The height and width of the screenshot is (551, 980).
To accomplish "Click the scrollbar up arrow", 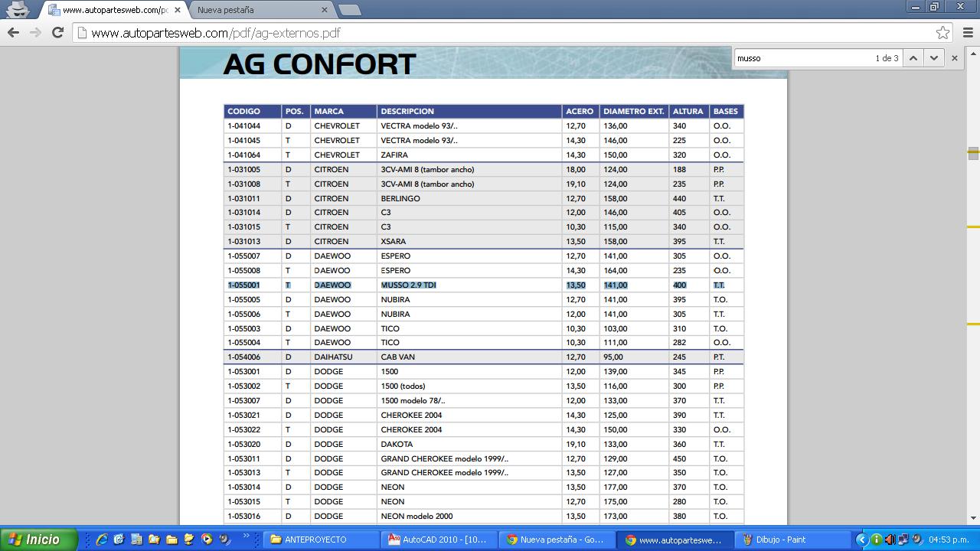I will point(973,54).
